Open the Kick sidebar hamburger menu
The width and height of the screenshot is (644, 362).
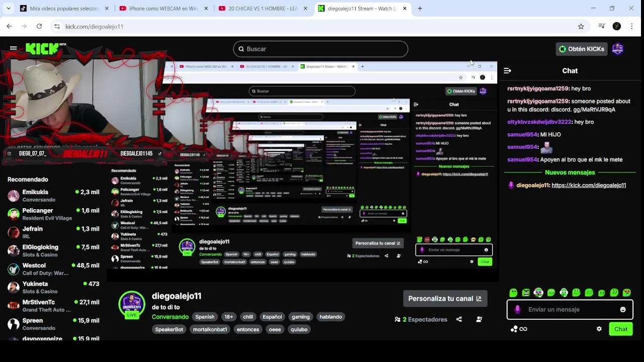[x=13, y=48]
